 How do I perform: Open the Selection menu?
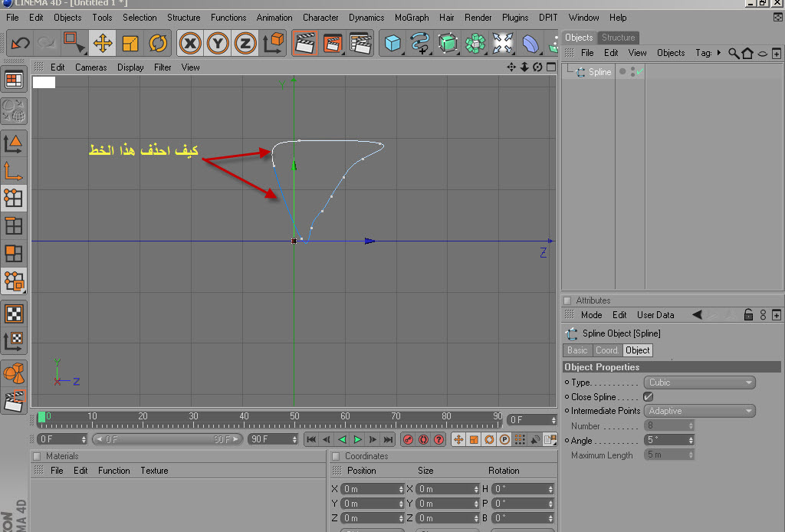[140, 18]
